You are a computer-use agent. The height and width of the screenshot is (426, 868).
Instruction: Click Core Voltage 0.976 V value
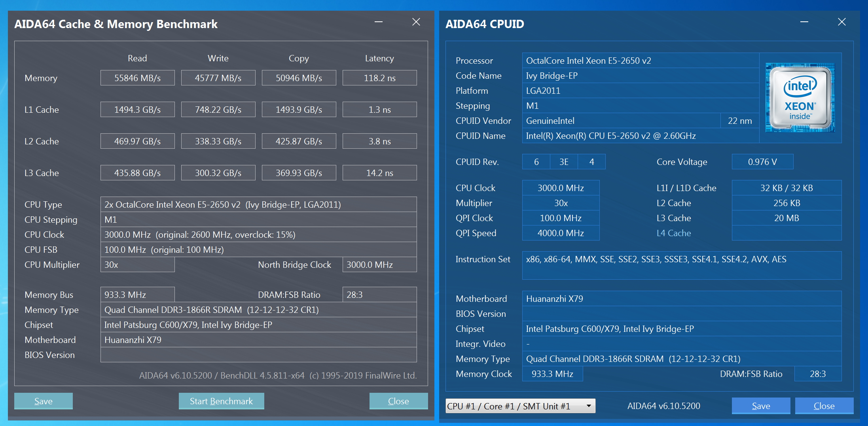(762, 162)
